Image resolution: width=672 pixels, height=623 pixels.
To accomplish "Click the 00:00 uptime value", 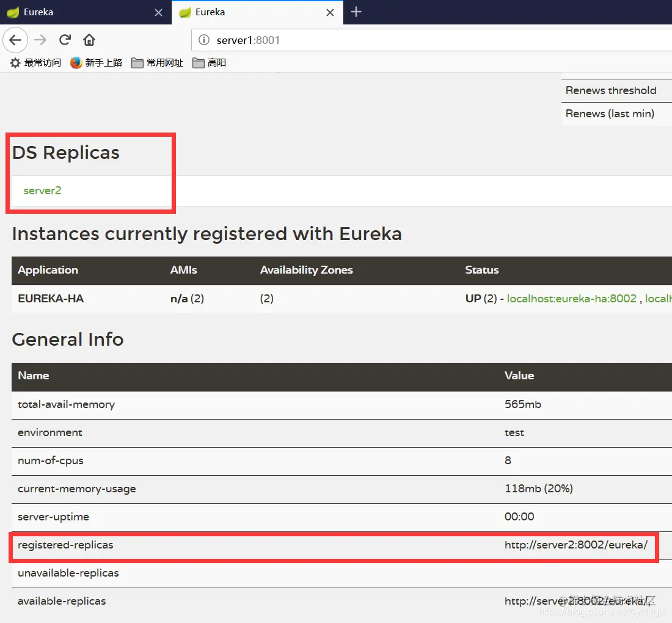I will pos(519,517).
